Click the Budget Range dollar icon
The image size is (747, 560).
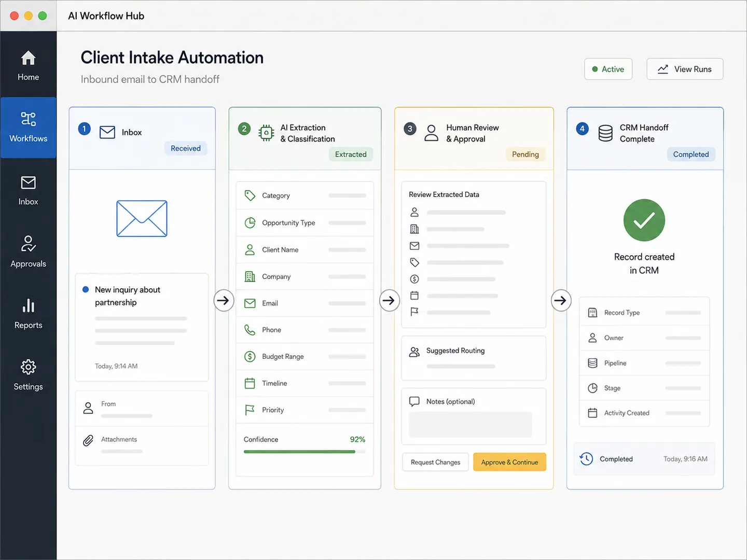250,356
